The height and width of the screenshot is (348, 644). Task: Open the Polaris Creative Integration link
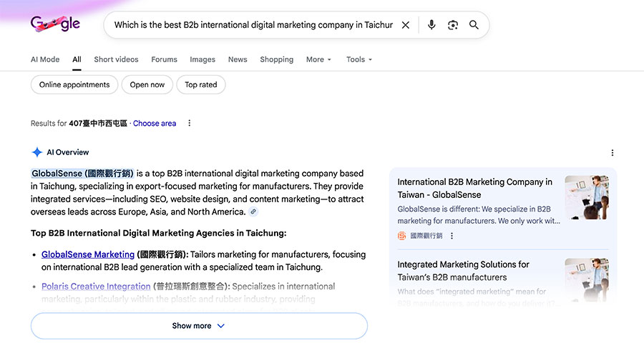[x=96, y=287]
